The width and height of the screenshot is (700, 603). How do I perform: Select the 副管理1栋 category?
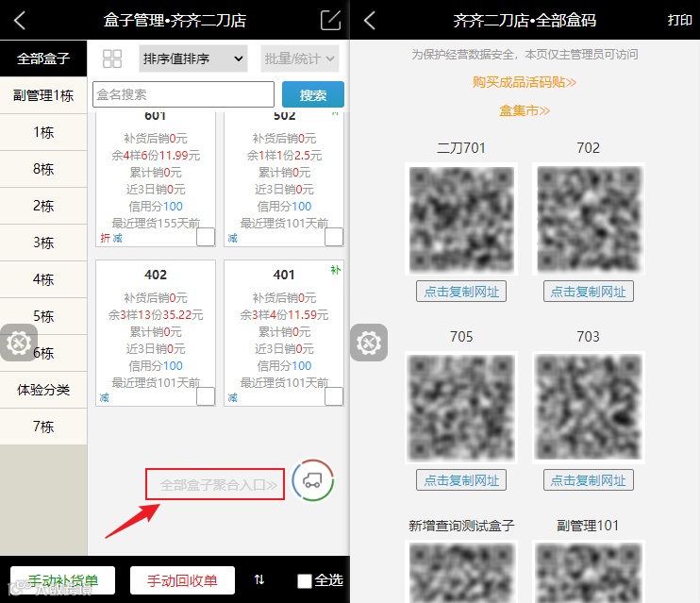pos(43,95)
